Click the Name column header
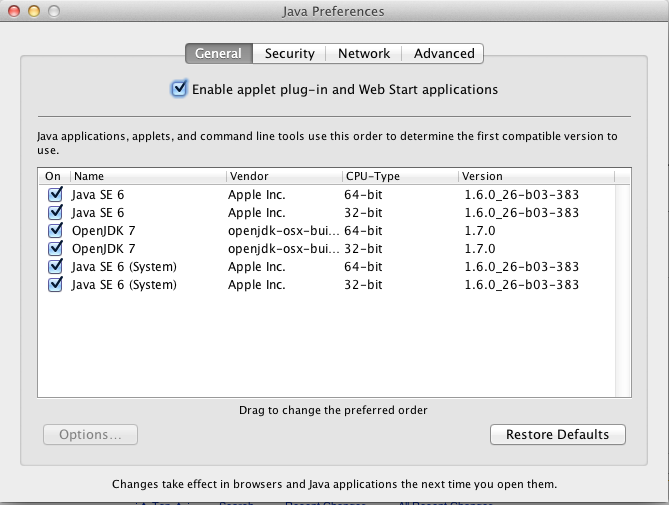669x505 pixels. tap(148, 176)
